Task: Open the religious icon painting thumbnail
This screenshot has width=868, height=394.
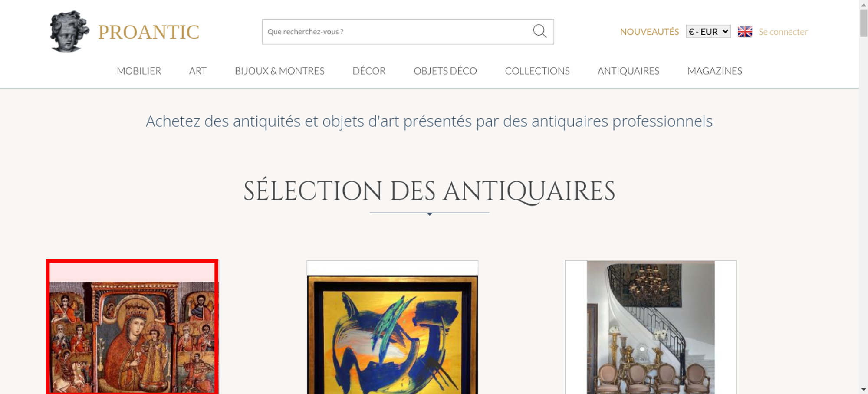Action: pos(132,327)
